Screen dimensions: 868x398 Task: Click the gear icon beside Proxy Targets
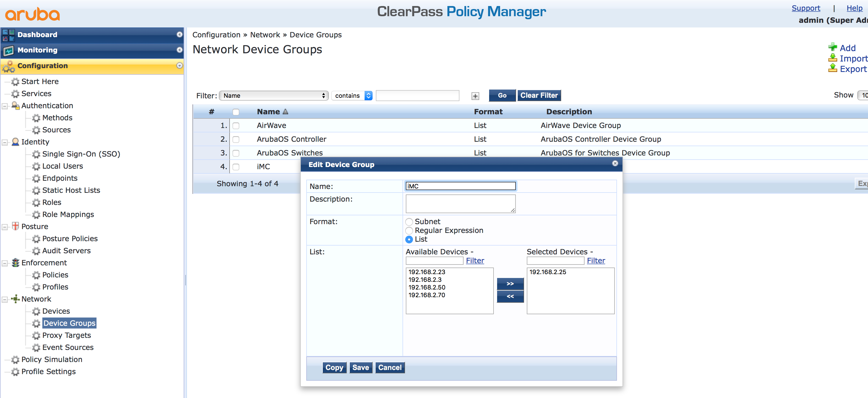point(36,335)
